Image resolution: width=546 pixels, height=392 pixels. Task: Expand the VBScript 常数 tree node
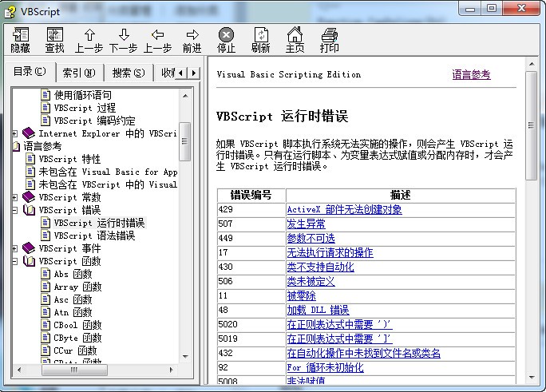[14, 197]
